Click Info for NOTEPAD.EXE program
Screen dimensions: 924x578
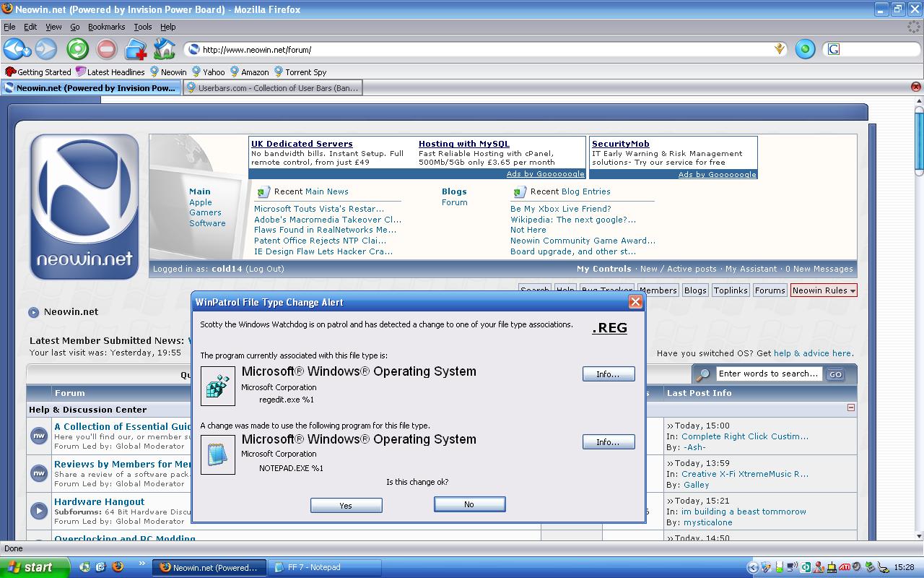(609, 442)
